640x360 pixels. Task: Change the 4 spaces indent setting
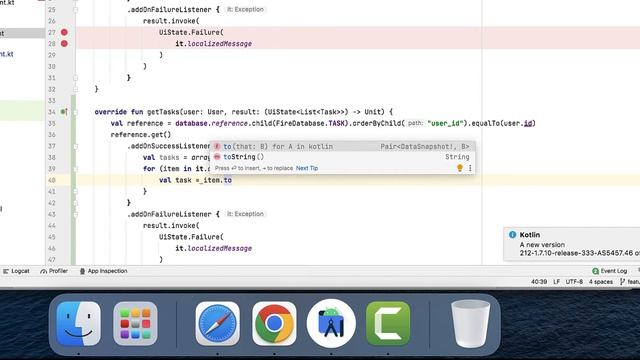[x=601, y=282]
